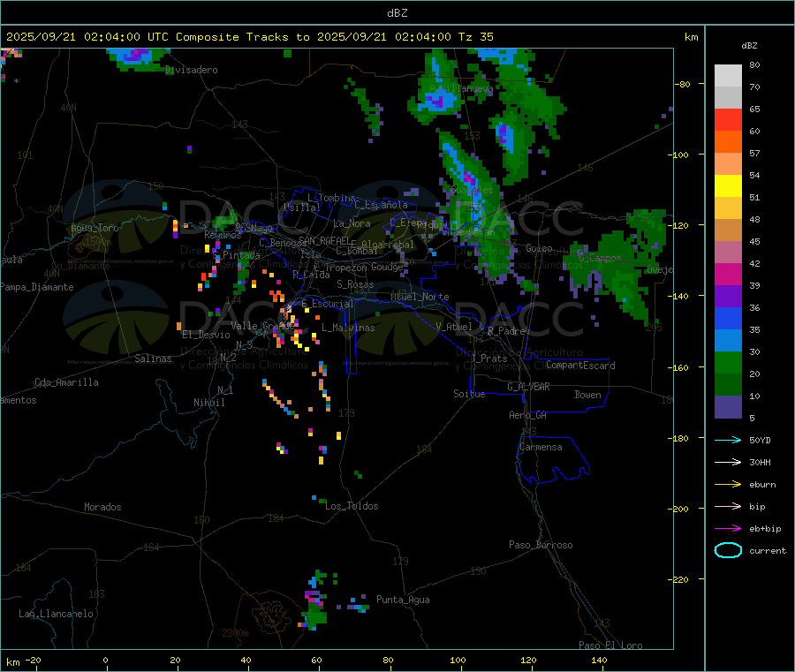
Task: Click the composite tracks timestamp header
Action: pyautogui.click(x=249, y=37)
